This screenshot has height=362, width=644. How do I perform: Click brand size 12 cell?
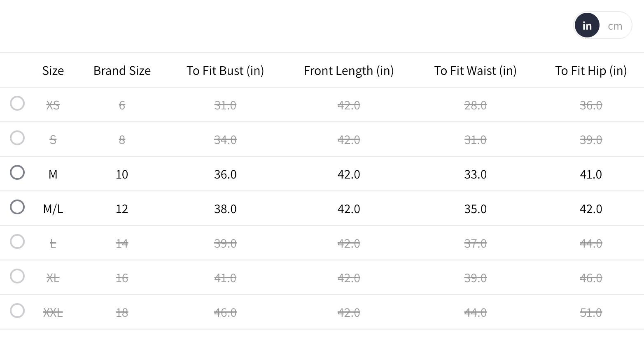[x=122, y=209]
